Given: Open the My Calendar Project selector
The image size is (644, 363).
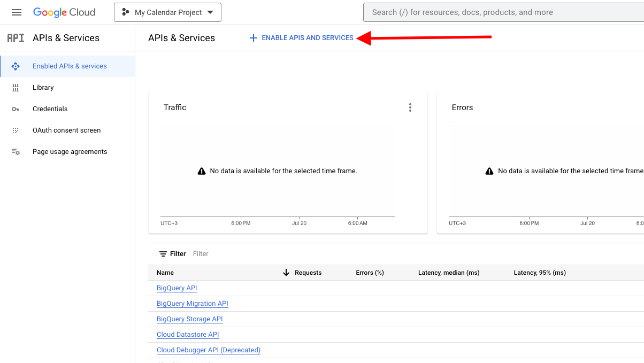Looking at the screenshot, I should tap(167, 12).
